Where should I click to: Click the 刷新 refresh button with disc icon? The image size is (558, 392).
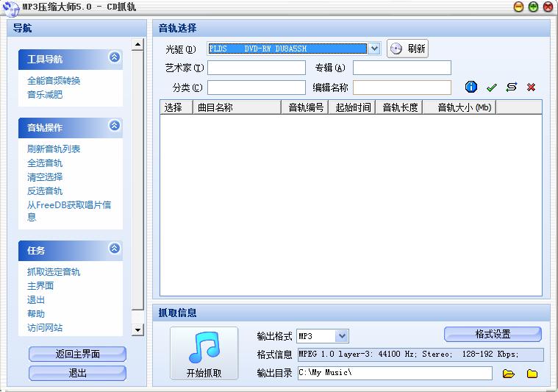coord(407,49)
